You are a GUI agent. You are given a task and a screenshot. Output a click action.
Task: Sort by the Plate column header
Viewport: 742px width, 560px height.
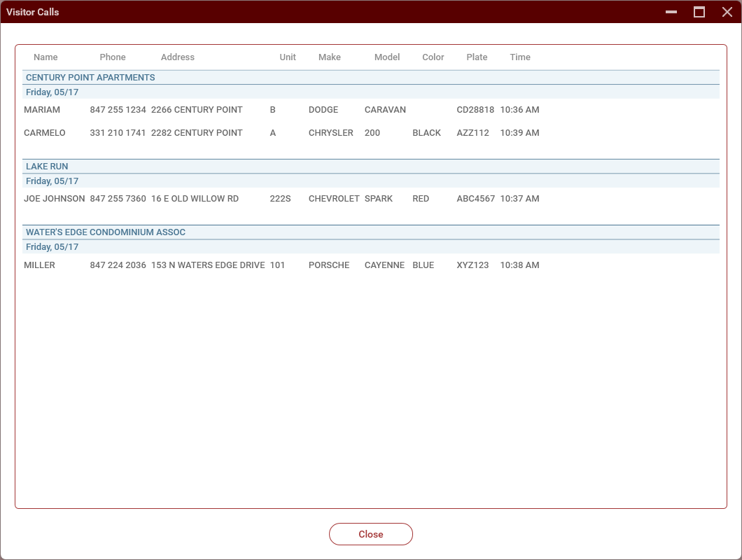point(477,57)
